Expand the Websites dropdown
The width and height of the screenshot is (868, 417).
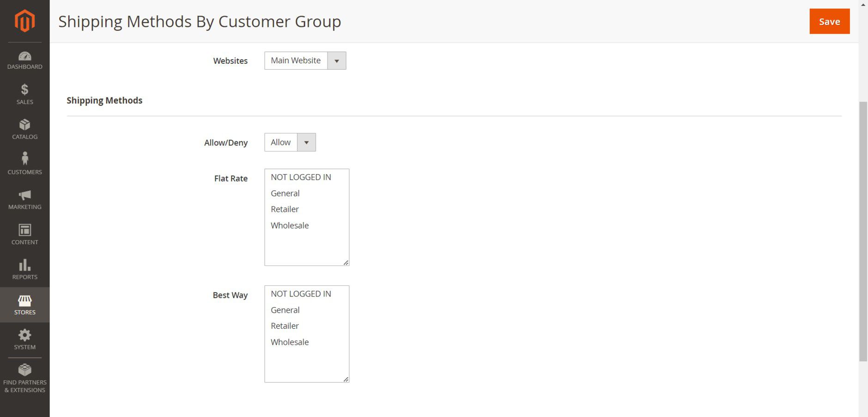305,60
